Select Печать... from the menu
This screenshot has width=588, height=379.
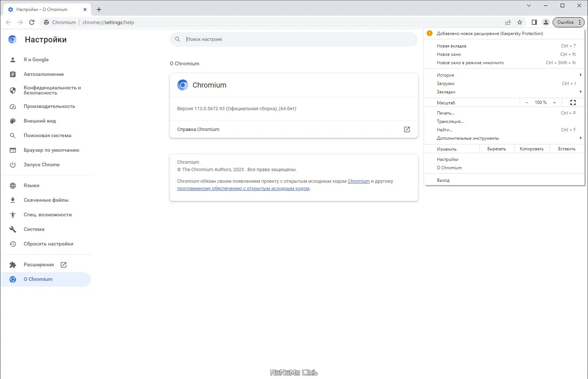tap(504, 113)
